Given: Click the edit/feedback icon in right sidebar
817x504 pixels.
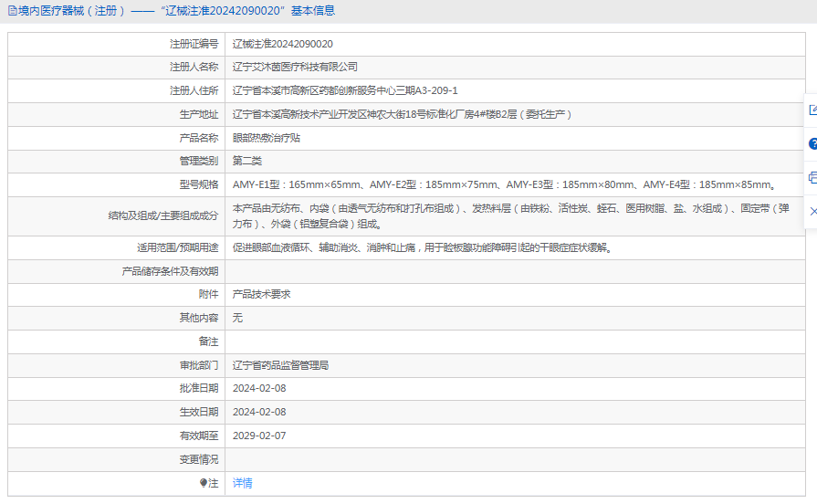Looking at the screenshot, I should point(812,110).
